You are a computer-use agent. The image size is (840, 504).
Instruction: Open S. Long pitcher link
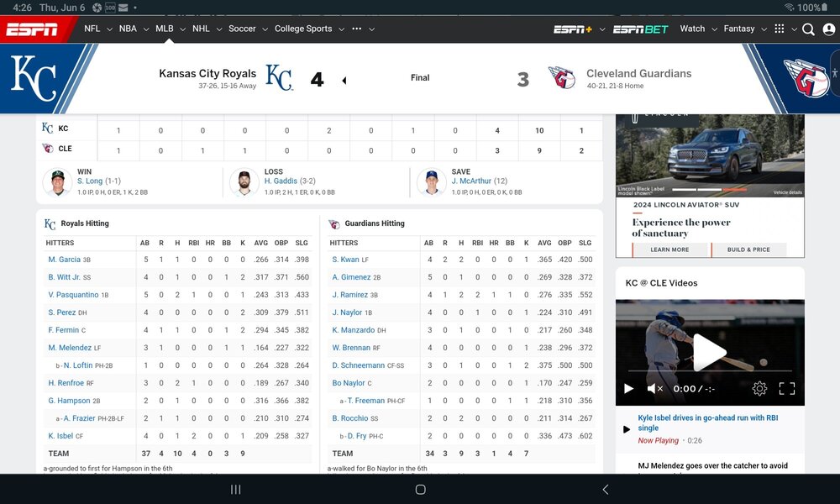90,181
